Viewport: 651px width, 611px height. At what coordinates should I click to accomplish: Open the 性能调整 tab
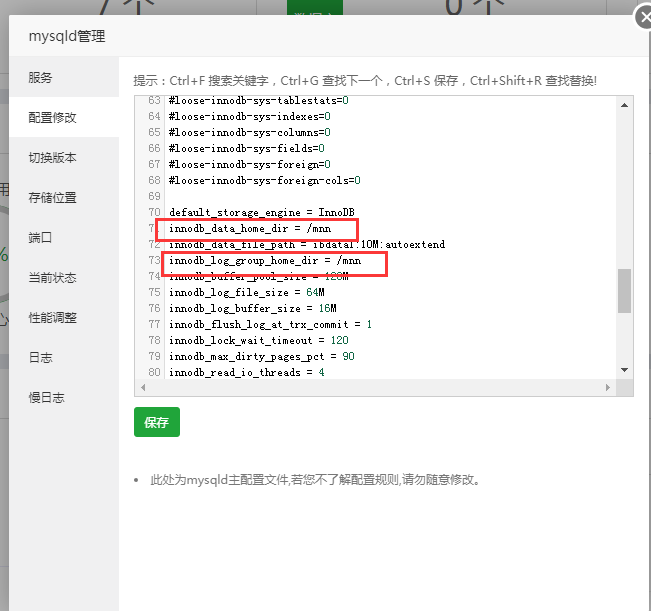tap(64, 318)
